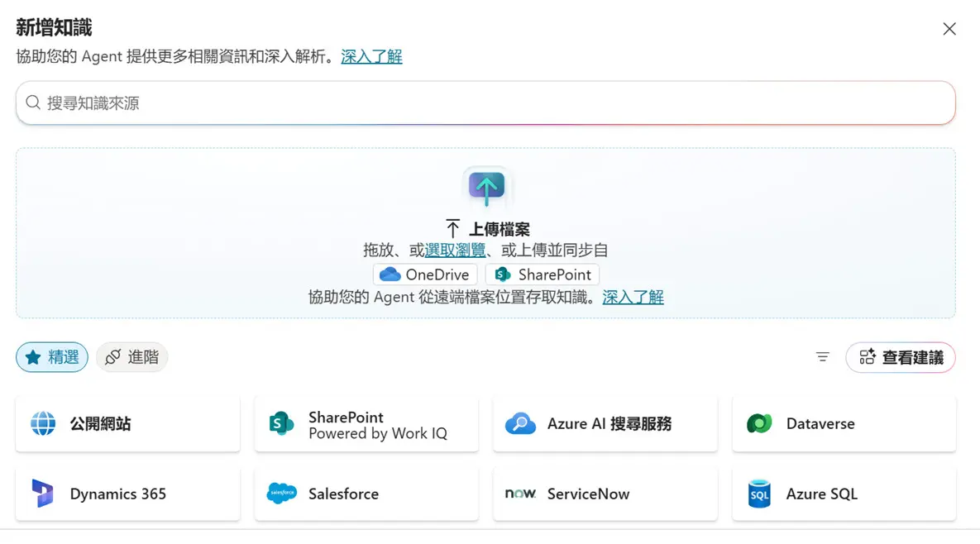Select the Dataverse label text
The width and height of the screenshot is (980, 544).
point(820,423)
